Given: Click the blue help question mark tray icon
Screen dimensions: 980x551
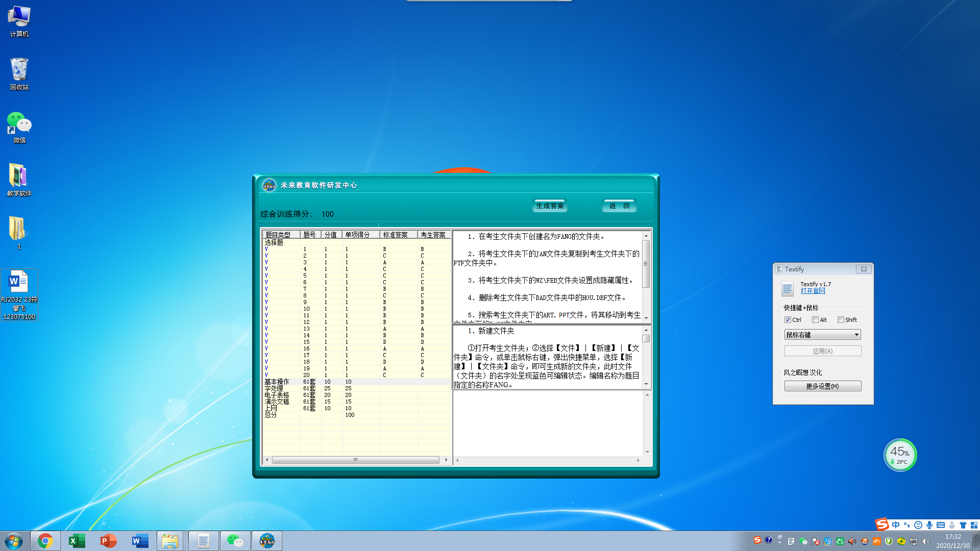Looking at the screenshot, I should [768, 540].
